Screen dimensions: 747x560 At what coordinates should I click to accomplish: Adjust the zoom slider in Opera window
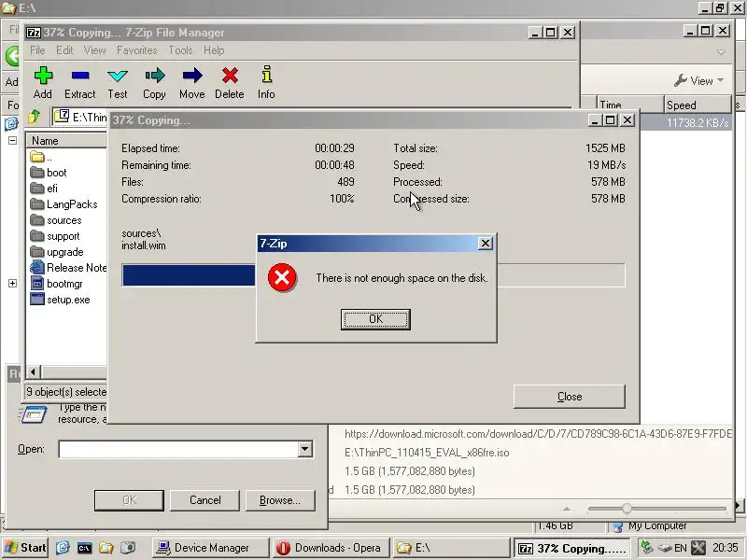627,509
